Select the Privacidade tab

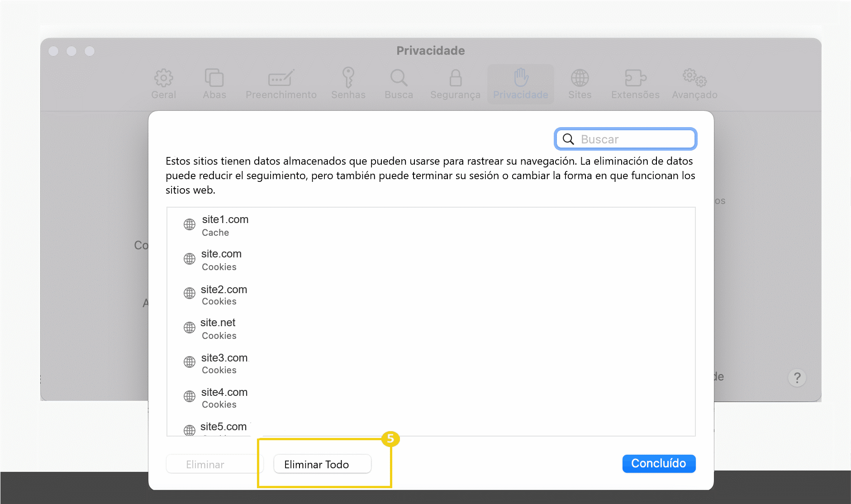point(520,84)
